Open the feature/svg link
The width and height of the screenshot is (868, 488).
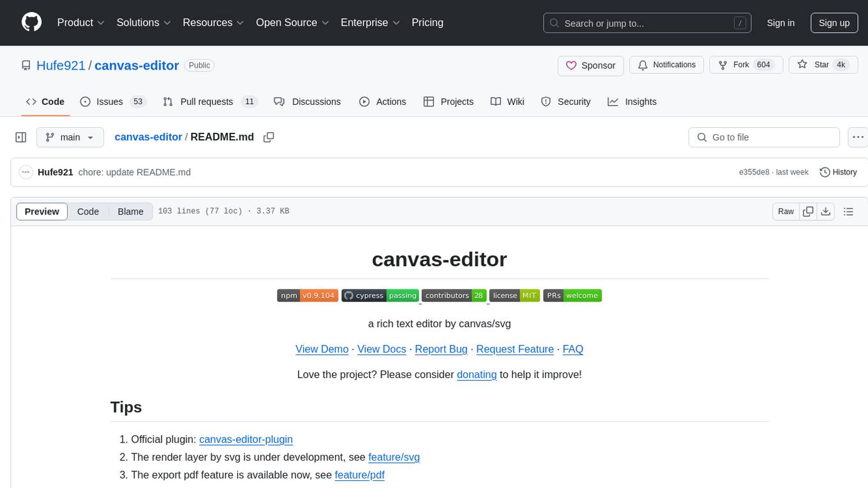click(394, 457)
